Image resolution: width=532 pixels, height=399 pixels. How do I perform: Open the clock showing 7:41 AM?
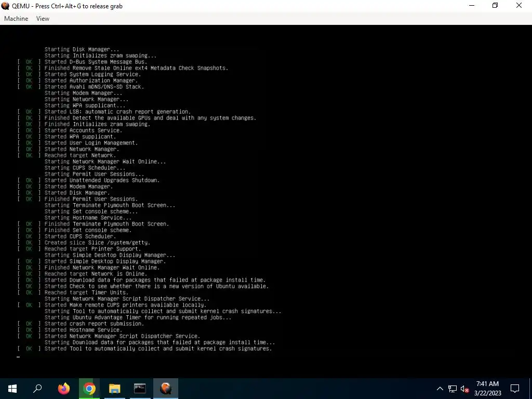click(487, 389)
